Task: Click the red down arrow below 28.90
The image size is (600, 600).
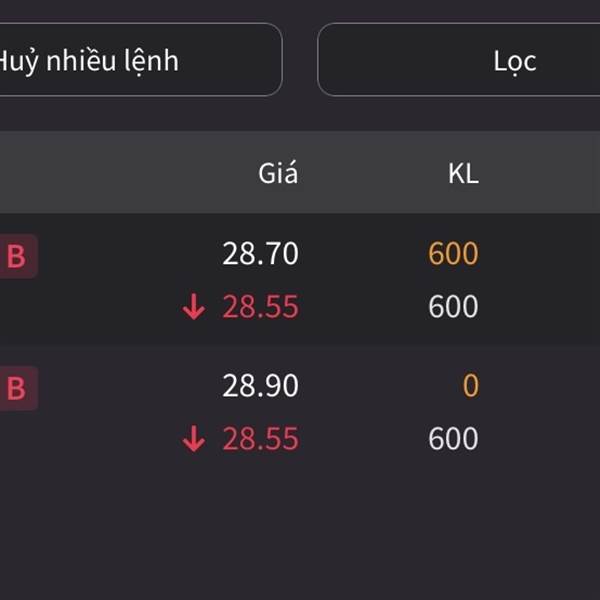Action: click(x=194, y=439)
